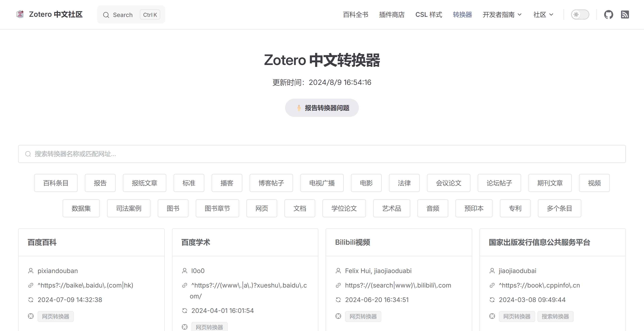Screen dimensions: 644x331
Task: Filter by 报告 tag
Action: [100, 183]
